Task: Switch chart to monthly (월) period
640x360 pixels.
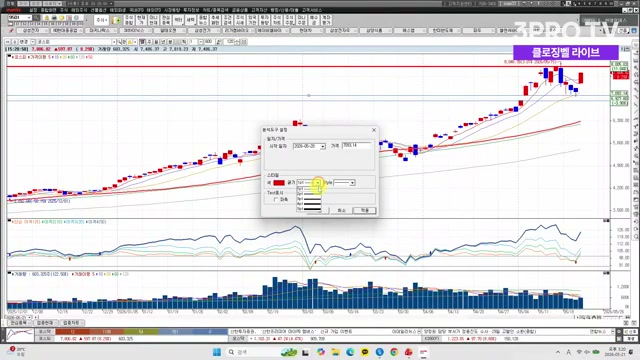Action: click(156, 42)
